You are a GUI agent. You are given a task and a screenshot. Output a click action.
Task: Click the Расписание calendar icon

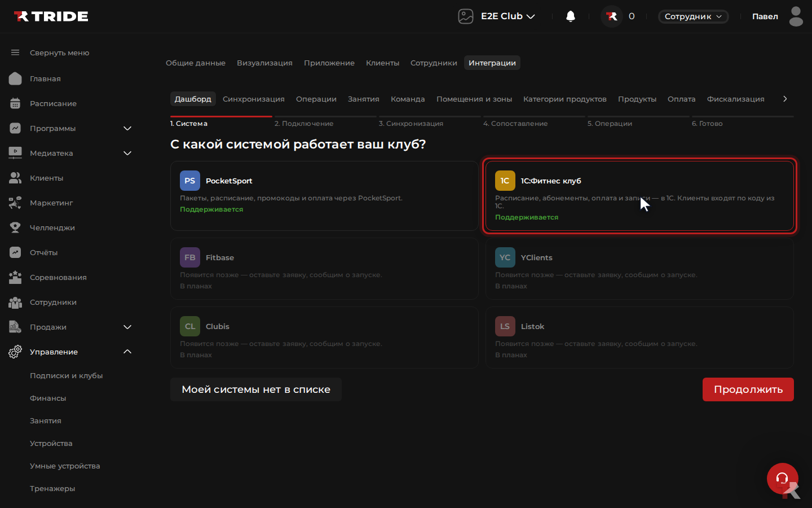click(x=15, y=103)
